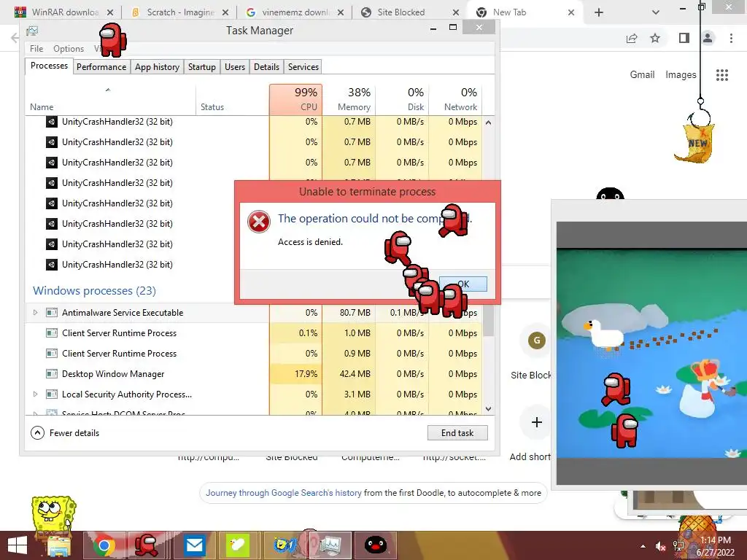Screen dimensions: 747x560
Task: Open the Gmail link
Action: [642, 75]
